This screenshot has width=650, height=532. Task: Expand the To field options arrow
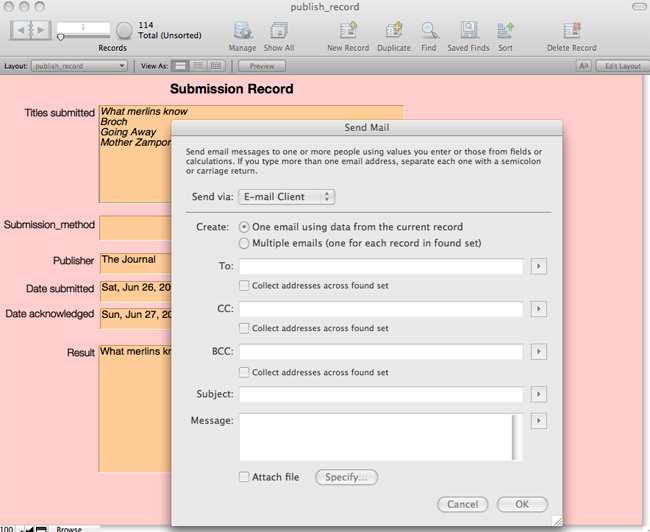click(x=538, y=266)
